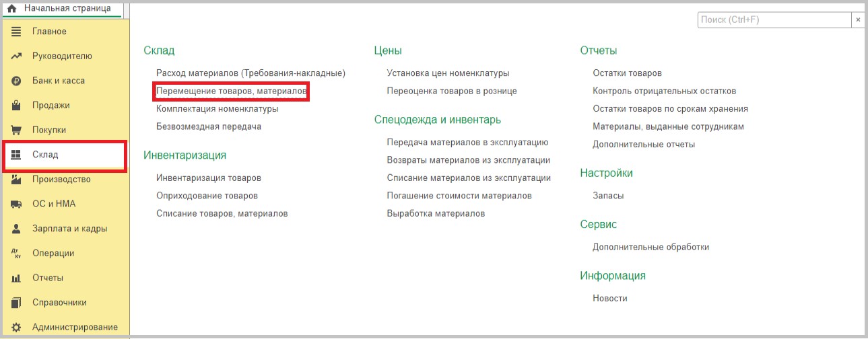The height and width of the screenshot is (339, 868).
Task: Open Расход материалов (Требования-накладные)
Action: [251, 73]
